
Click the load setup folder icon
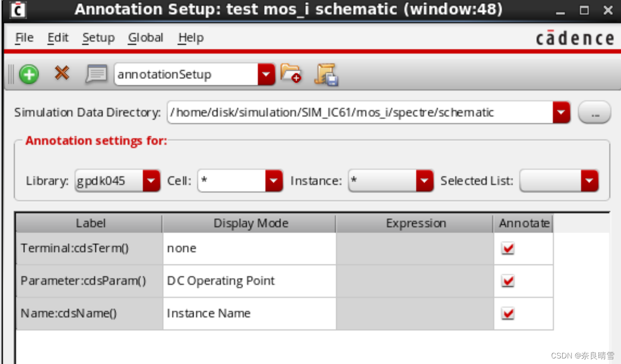tap(291, 74)
